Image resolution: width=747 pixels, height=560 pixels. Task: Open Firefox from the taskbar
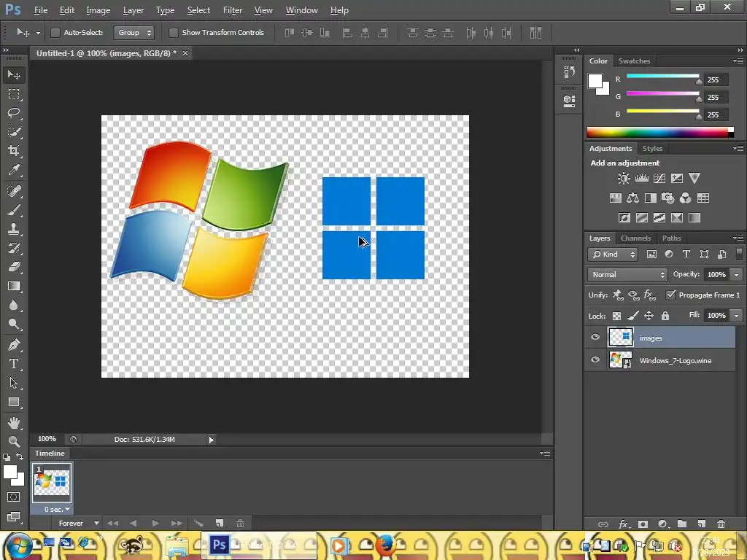pyautogui.click(x=386, y=545)
